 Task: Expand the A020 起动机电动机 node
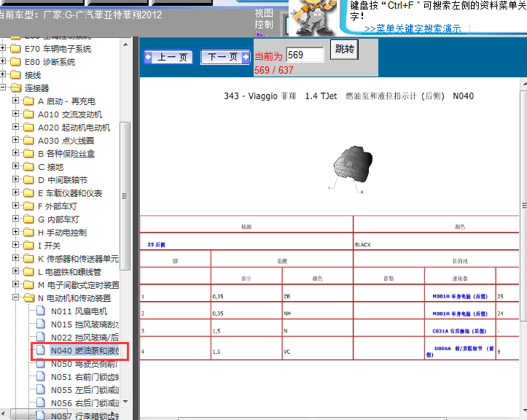click(x=15, y=127)
